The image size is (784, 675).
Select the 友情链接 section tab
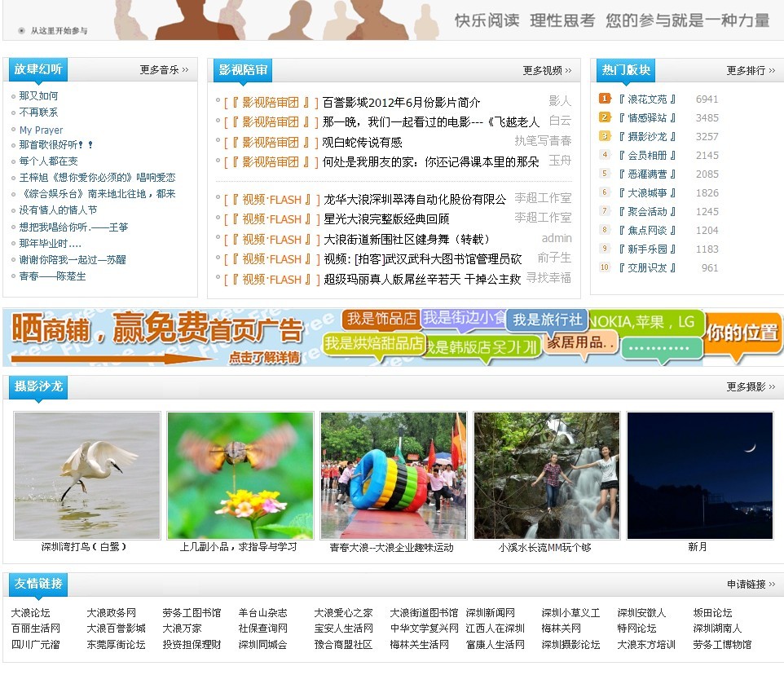(38, 584)
